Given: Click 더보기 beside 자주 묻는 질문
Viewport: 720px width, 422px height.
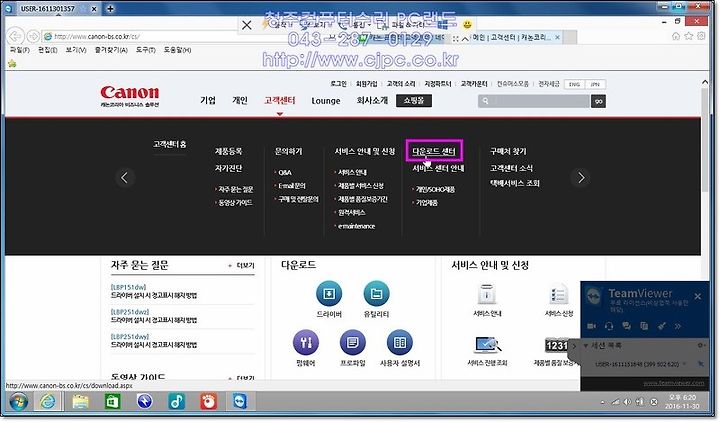Looking at the screenshot, I should click(x=245, y=265).
